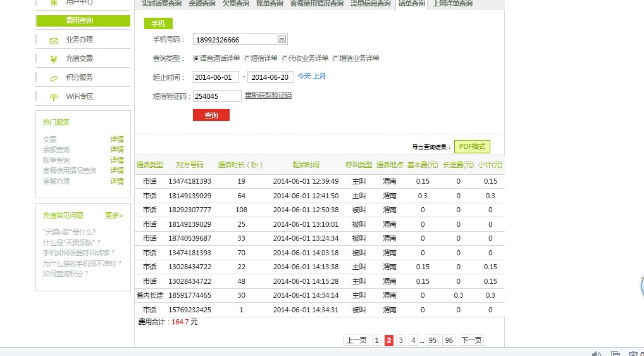
Task: Click the 重新获取验证码 link
Action: pyautogui.click(x=268, y=96)
